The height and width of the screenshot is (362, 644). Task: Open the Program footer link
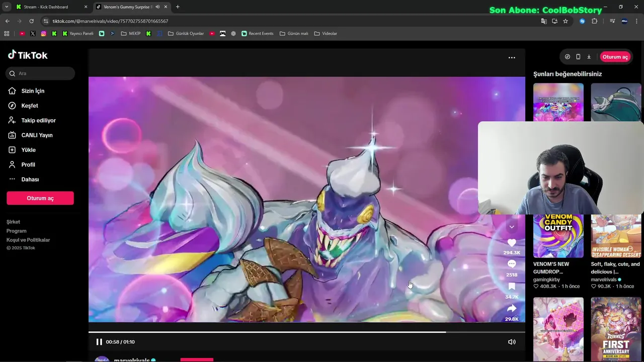(x=17, y=231)
